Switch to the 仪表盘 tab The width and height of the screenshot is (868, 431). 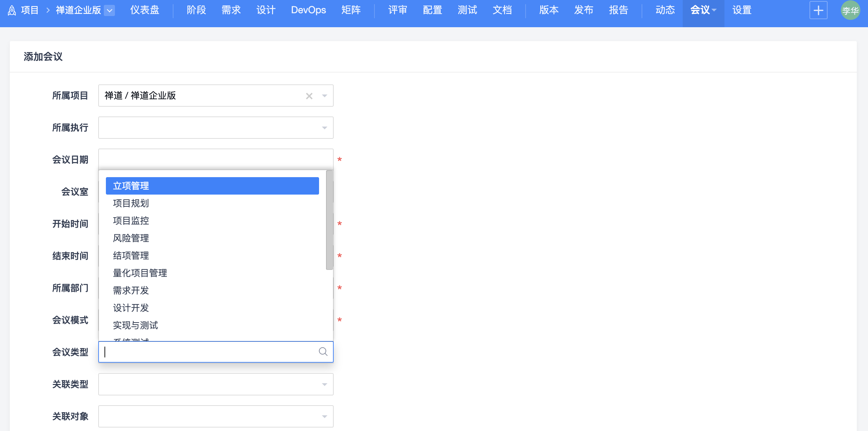click(x=145, y=10)
